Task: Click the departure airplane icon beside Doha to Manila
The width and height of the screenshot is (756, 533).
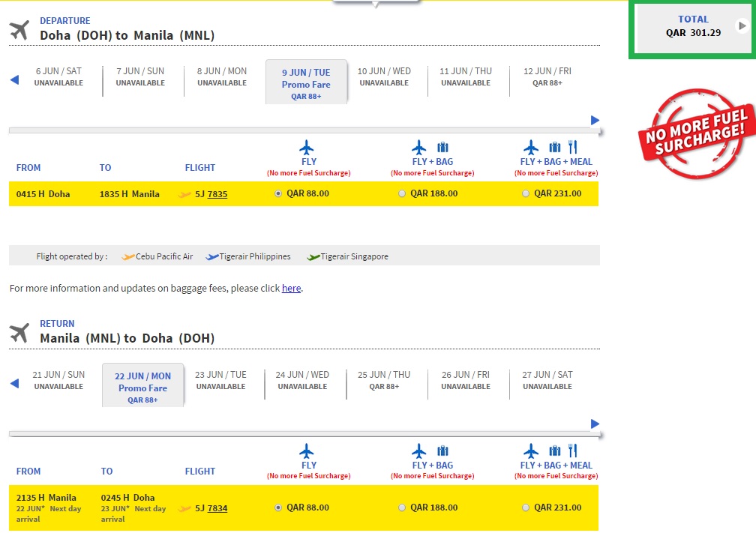Action: 19,30
